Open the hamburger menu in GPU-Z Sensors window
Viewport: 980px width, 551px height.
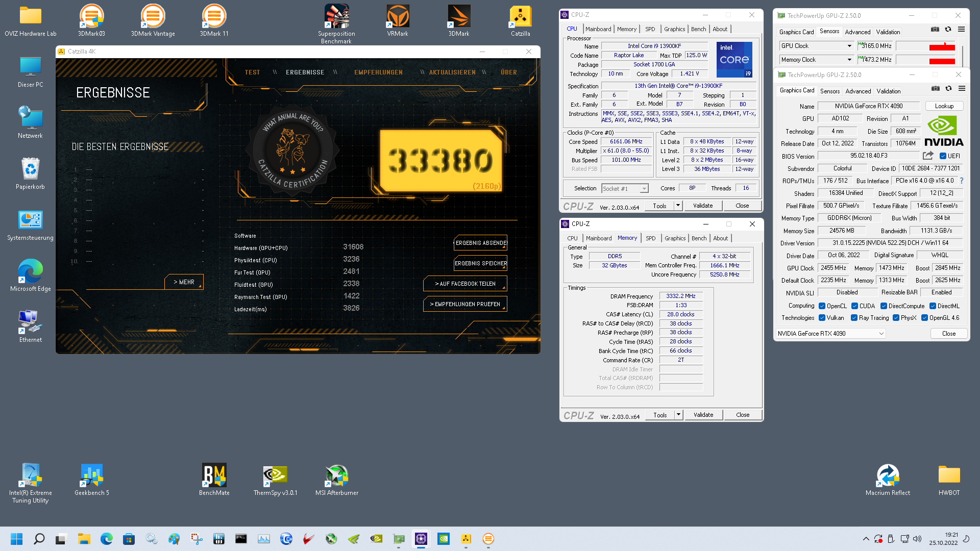click(x=961, y=29)
